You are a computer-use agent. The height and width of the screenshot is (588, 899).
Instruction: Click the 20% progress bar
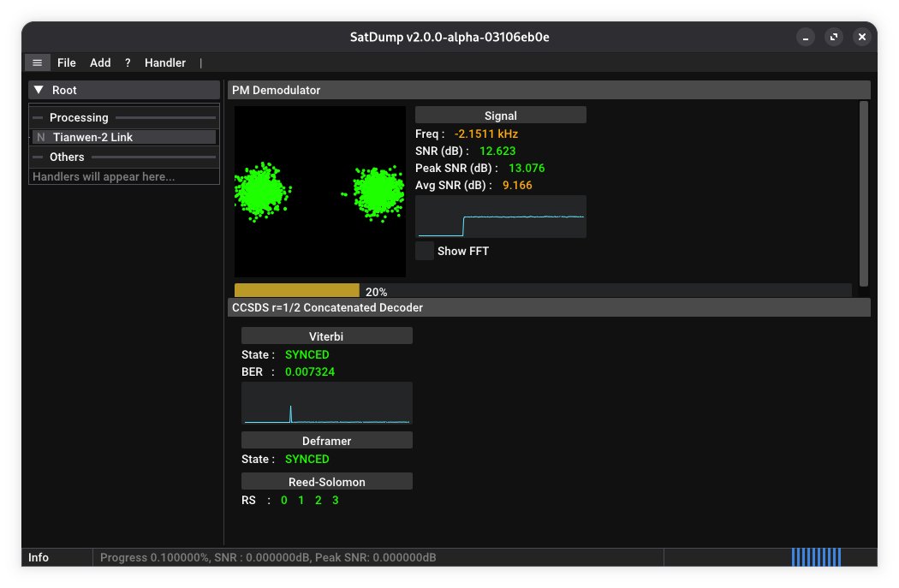tap(542, 290)
